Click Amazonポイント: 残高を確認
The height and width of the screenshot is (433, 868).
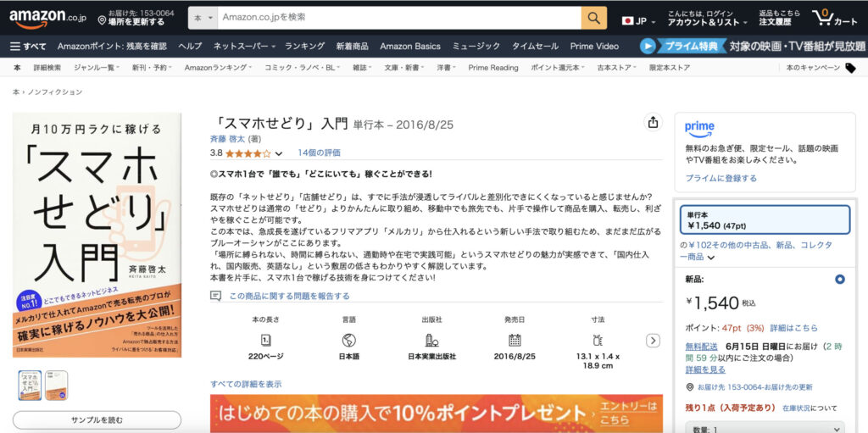(112, 46)
